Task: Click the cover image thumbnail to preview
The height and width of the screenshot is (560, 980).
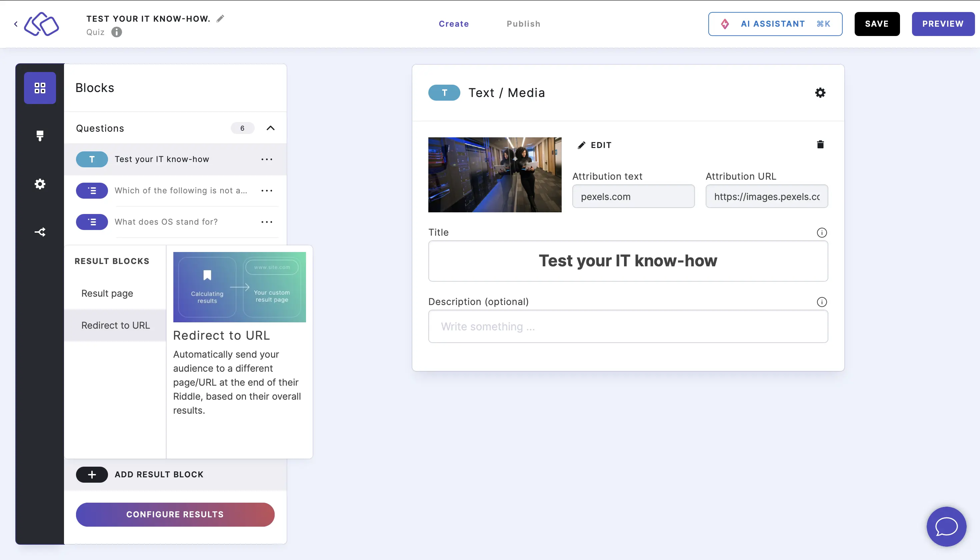Action: tap(495, 174)
